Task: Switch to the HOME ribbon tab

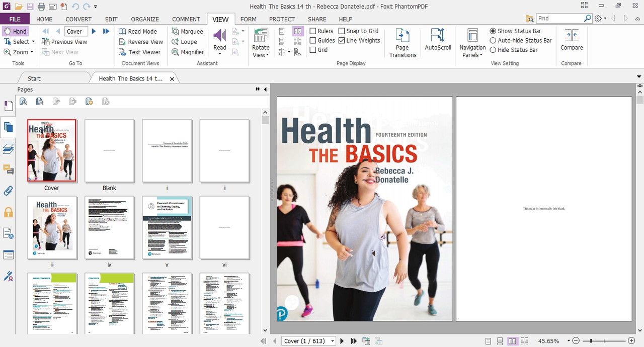Action: click(x=44, y=19)
